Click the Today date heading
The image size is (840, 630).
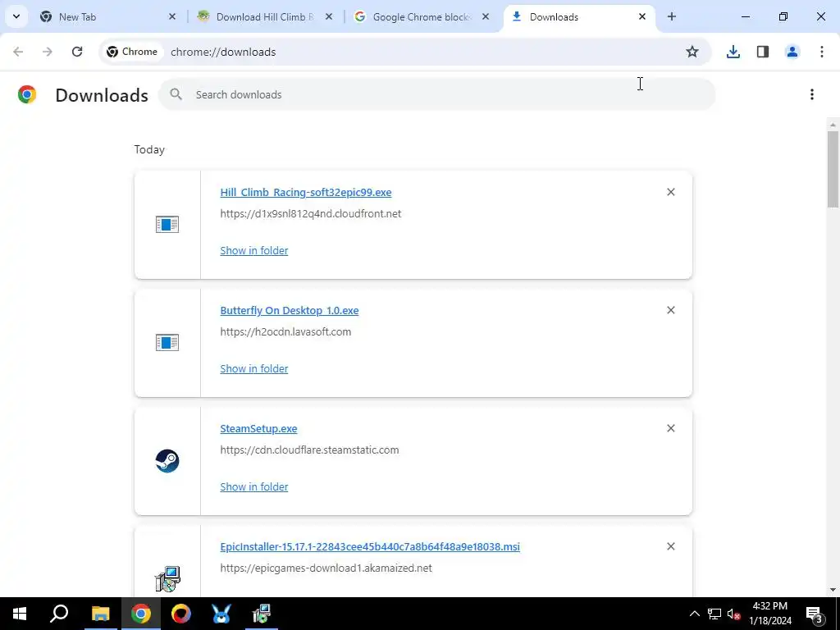click(149, 149)
